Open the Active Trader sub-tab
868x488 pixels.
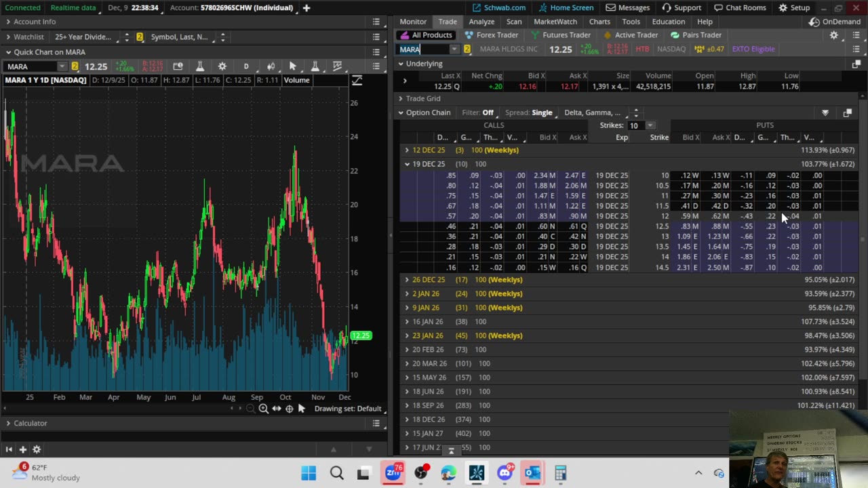[631, 35]
